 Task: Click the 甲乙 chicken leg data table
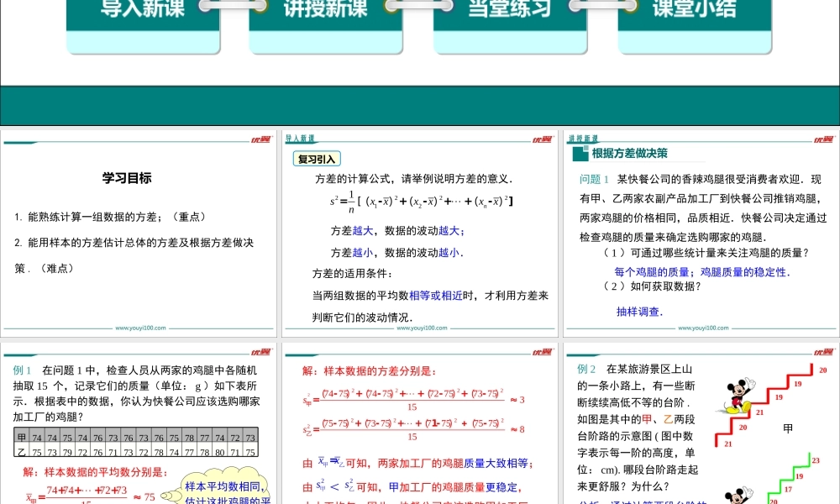point(136,444)
